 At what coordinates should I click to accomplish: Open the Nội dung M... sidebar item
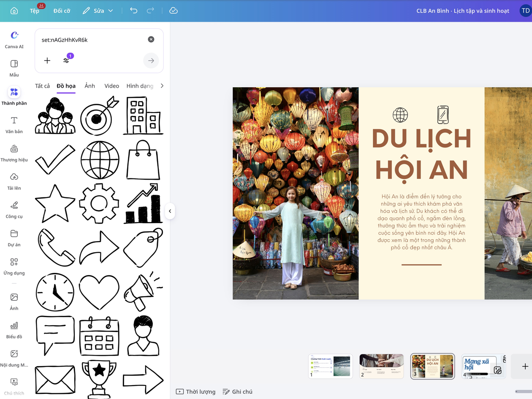(x=14, y=358)
